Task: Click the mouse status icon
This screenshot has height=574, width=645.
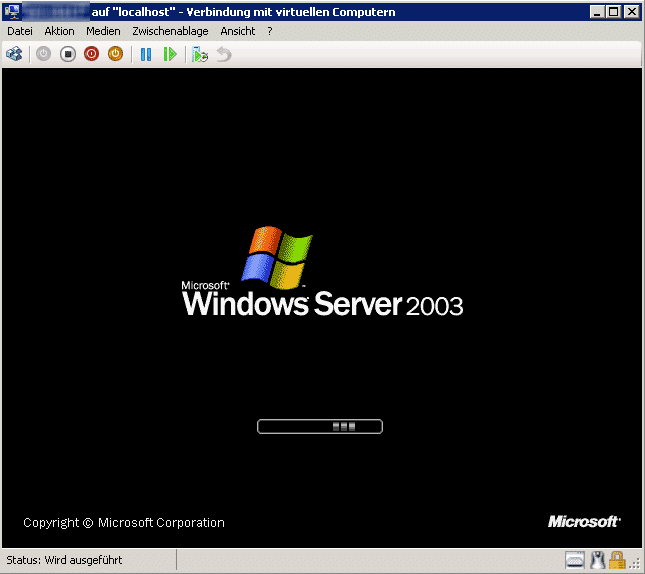Action: coord(597,560)
